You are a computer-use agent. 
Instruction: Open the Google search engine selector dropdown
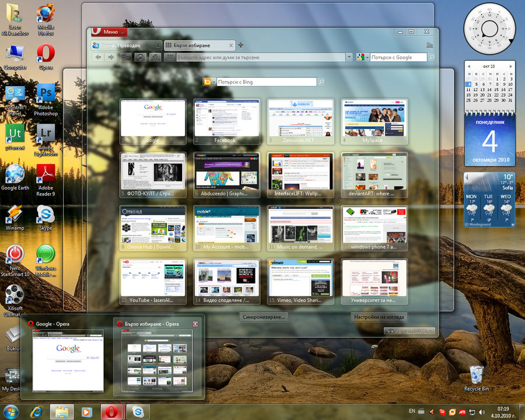pos(363,57)
